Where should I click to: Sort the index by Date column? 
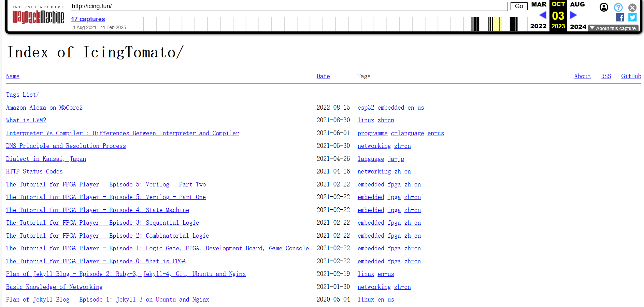(x=323, y=76)
